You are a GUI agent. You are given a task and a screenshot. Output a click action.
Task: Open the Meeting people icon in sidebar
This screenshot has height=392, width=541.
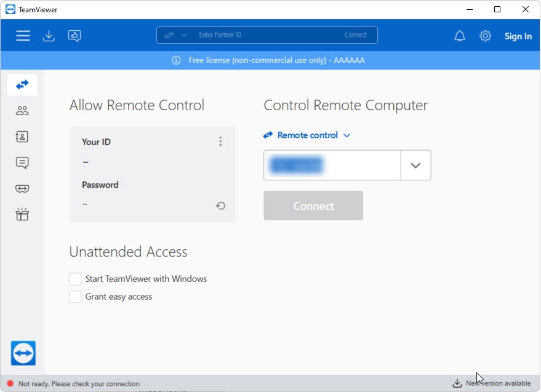22,110
